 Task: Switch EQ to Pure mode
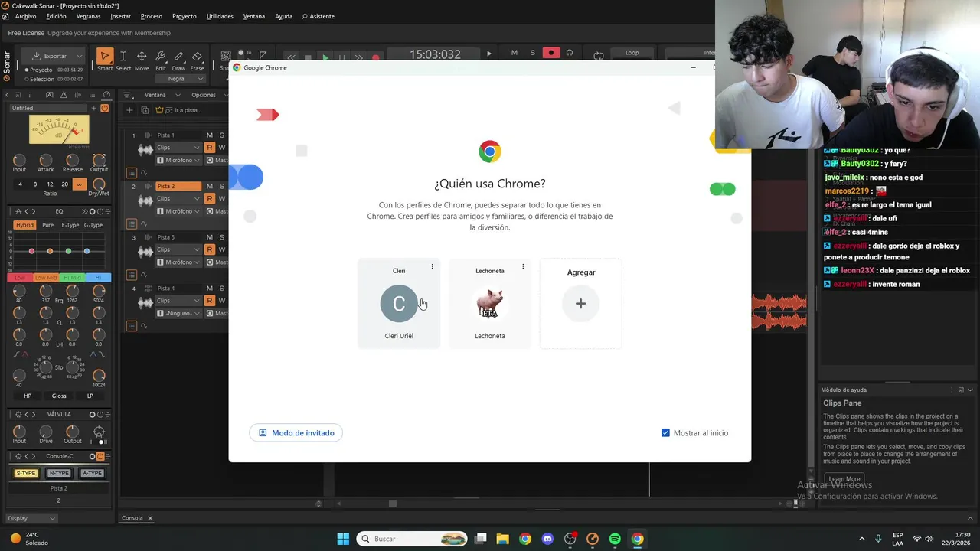pos(48,225)
